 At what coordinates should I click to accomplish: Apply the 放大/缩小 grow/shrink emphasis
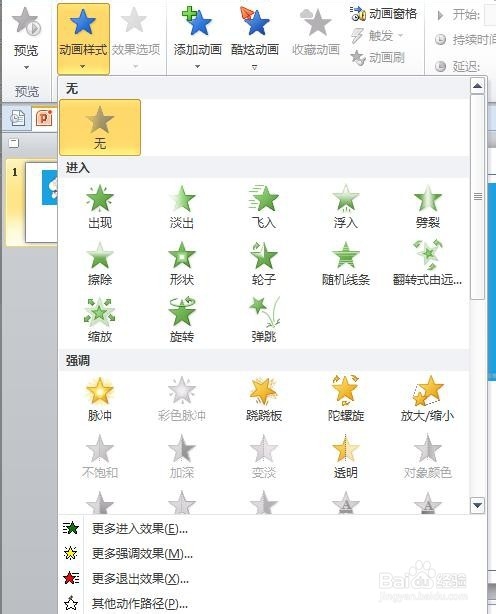tap(427, 399)
